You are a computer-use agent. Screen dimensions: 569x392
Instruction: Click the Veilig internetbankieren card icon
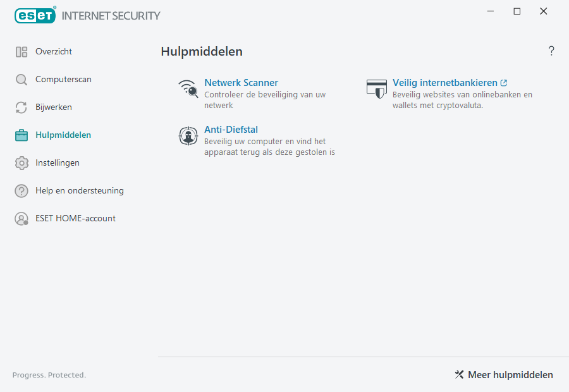[x=377, y=89]
